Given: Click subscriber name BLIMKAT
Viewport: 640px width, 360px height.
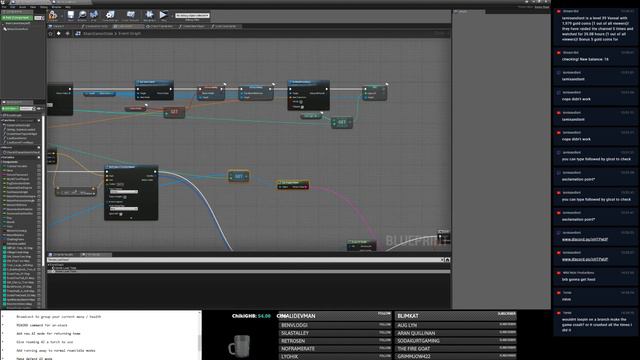Looking at the screenshot, I should (x=408, y=316).
